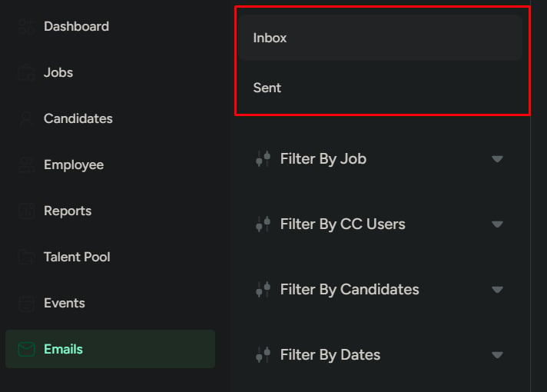
Task: Click the green Emails envelope icon
Action: click(x=27, y=349)
